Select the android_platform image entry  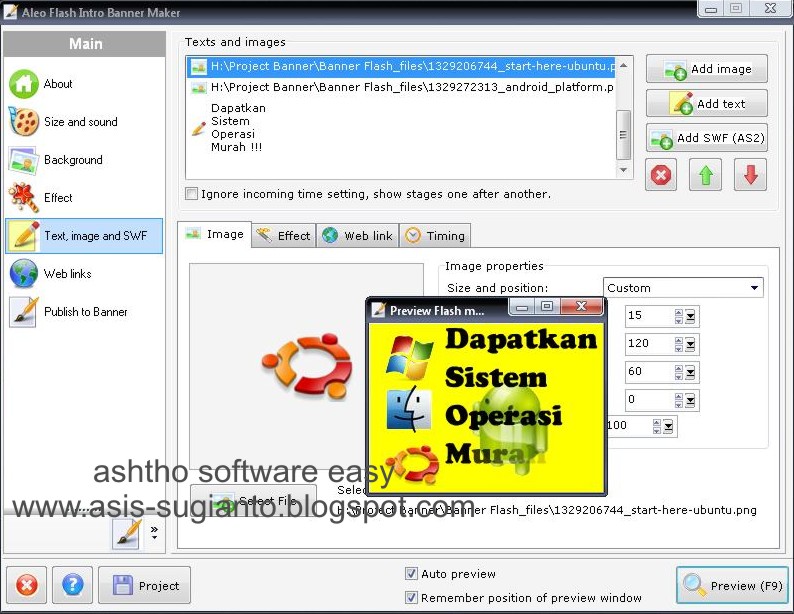(x=402, y=87)
